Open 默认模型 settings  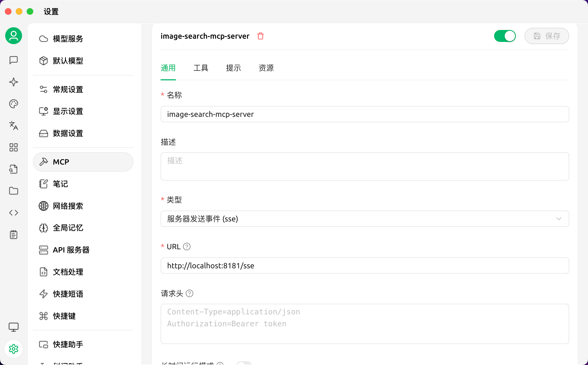[x=83, y=61]
